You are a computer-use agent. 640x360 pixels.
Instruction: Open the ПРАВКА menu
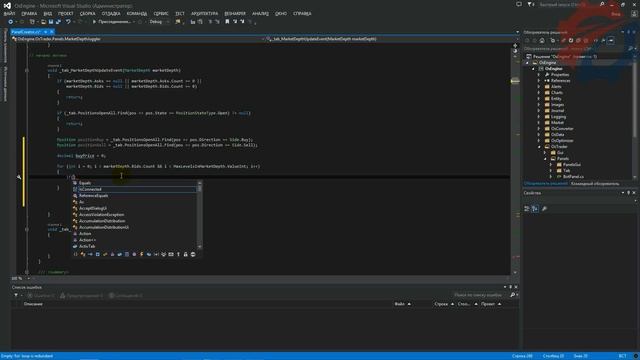click(x=29, y=13)
